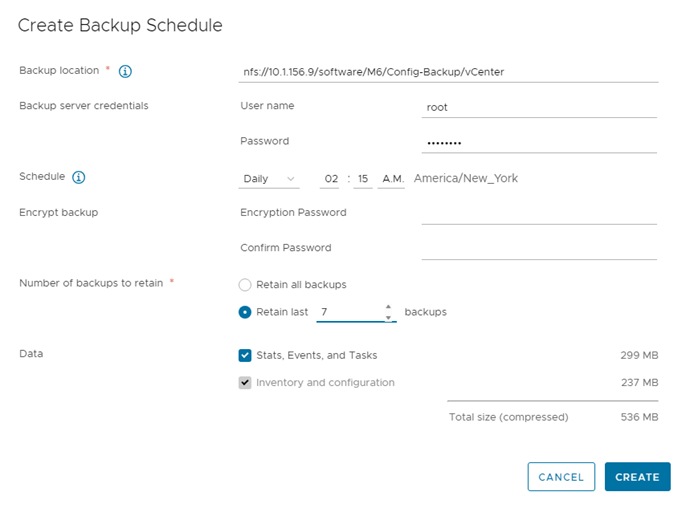Click the schedule minutes field
Screen dimensions: 686x508
point(363,179)
